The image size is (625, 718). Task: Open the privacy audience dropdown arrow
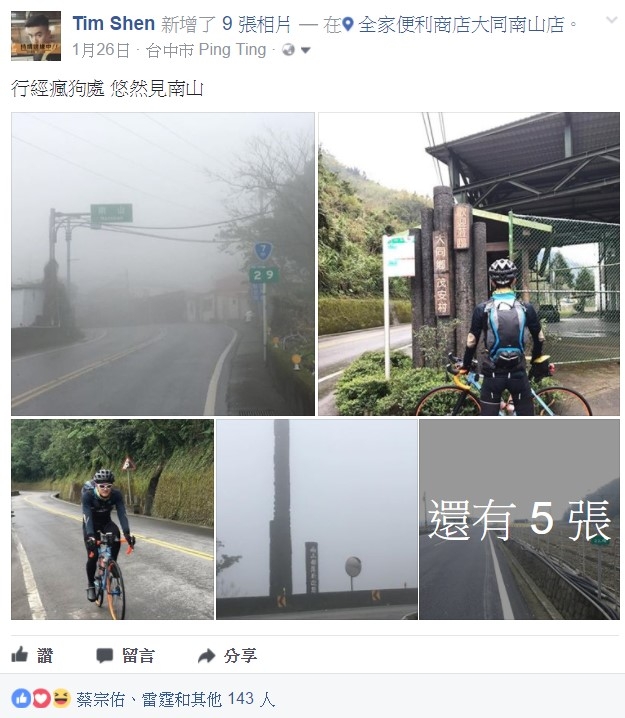click(306, 50)
